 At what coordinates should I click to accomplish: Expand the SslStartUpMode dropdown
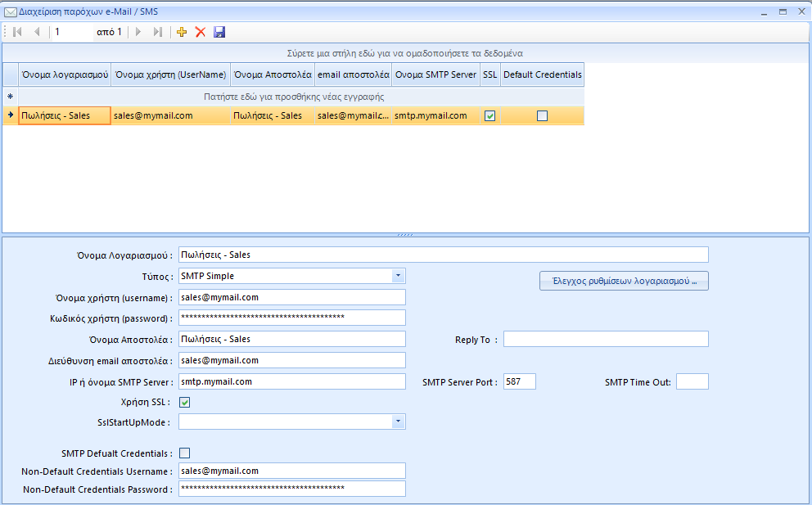click(397, 422)
